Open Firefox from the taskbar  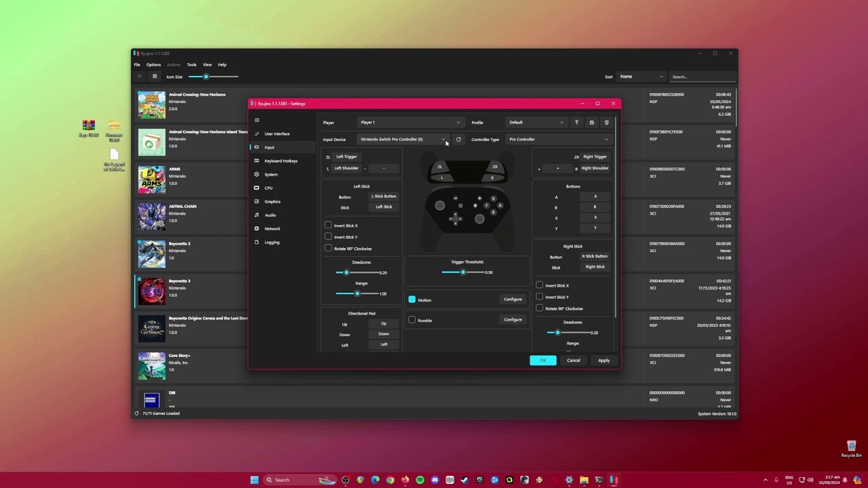[405, 480]
